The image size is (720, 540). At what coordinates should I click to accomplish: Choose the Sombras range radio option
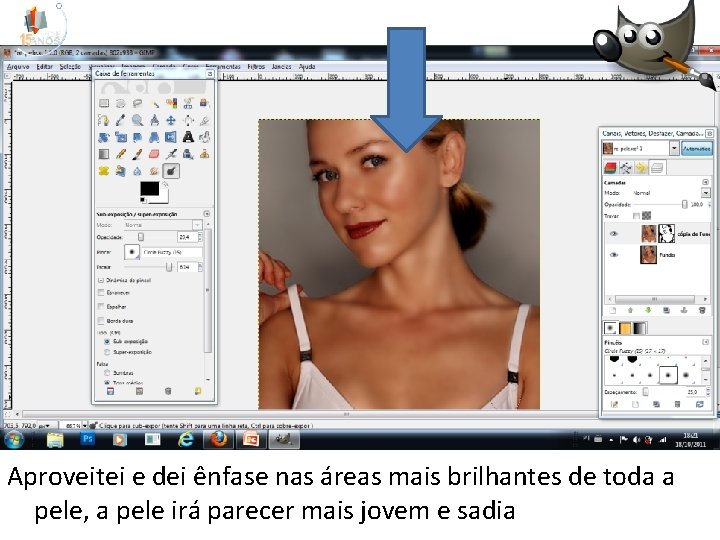(107, 373)
